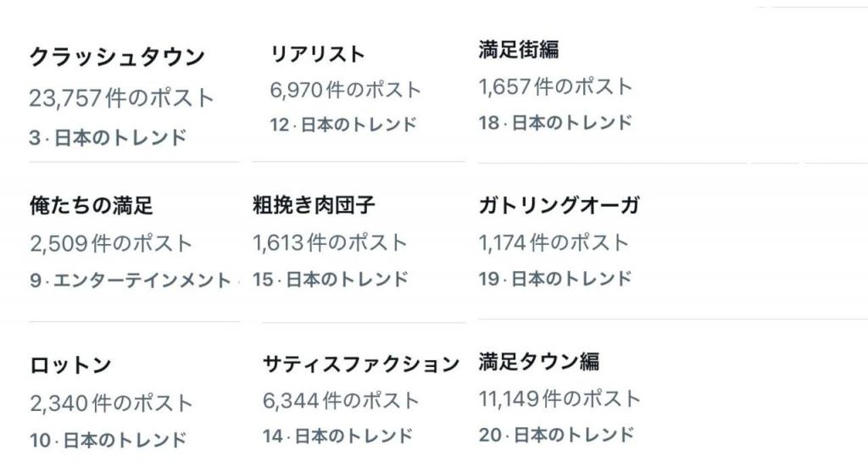Viewport: 868px width, 472px height.
Task: Click the 1,174件のポスト count
Action: click(x=554, y=242)
